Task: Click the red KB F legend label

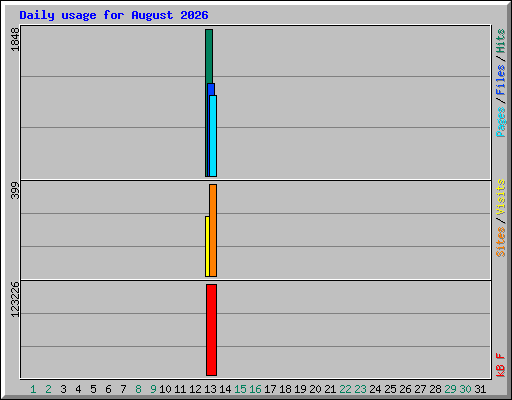Action: [x=501, y=365]
